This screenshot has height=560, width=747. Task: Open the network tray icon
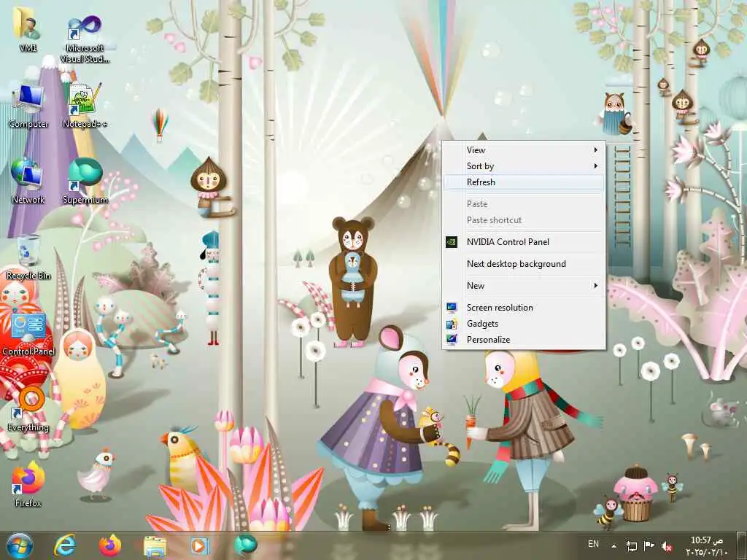pyautogui.click(x=631, y=546)
